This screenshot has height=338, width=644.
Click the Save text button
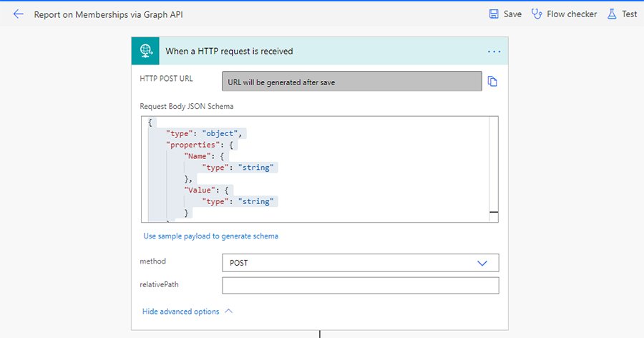(512, 14)
